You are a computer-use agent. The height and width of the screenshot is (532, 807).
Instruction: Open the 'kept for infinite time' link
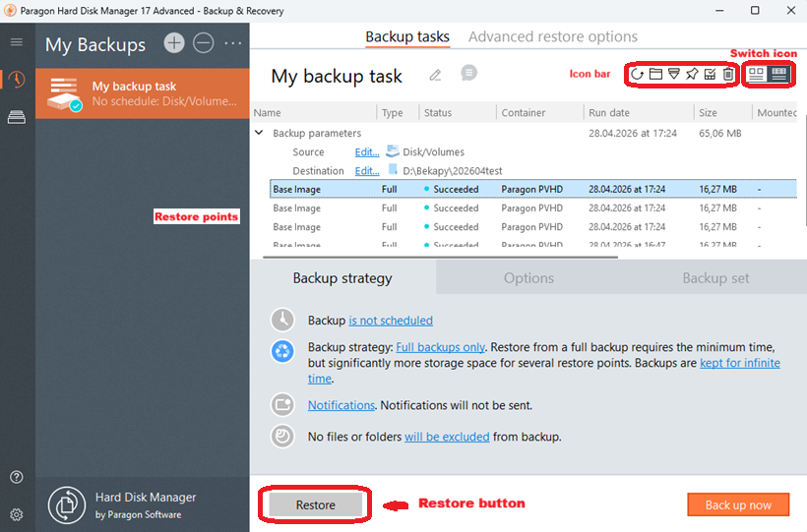739,363
